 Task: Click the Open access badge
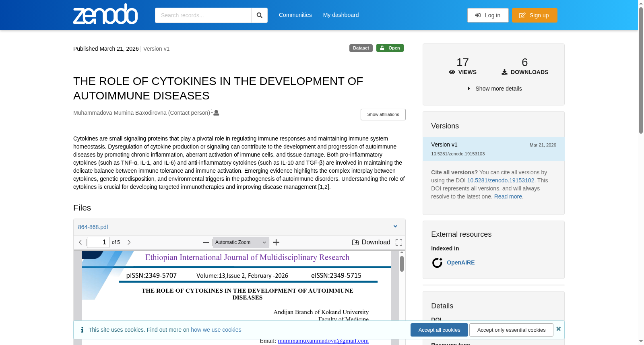point(390,48)
